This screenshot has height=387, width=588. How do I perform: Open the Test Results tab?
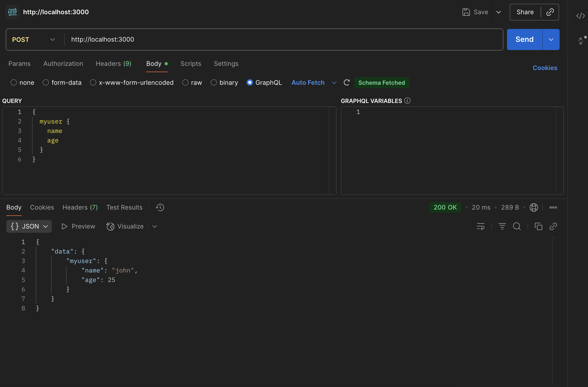pyautogui.click(x=124, y=207)
